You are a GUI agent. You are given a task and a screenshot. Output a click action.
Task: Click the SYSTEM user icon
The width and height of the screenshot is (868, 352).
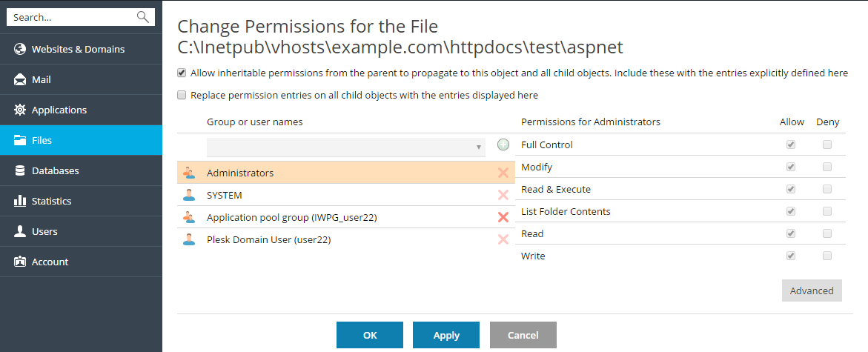[x=189, y=195]
